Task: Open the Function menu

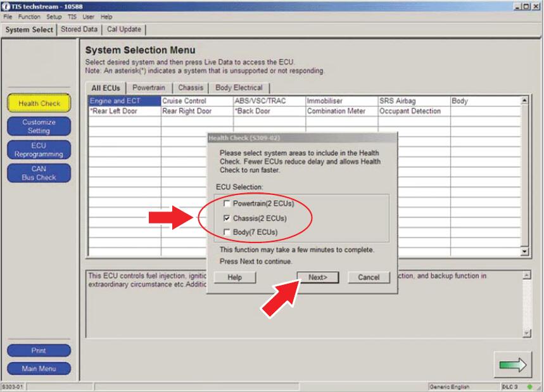Action: (x=29, y=16)
